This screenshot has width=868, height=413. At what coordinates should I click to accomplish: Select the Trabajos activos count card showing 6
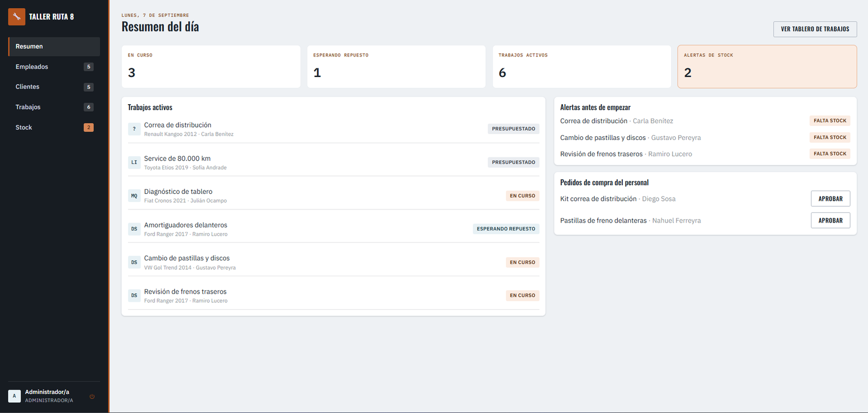(582, 67)
